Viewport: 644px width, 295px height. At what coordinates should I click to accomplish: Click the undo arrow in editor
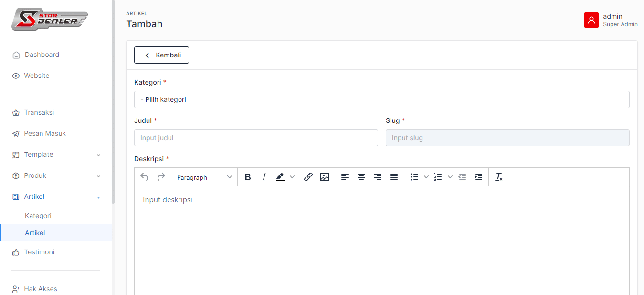(x=144, y=177)
